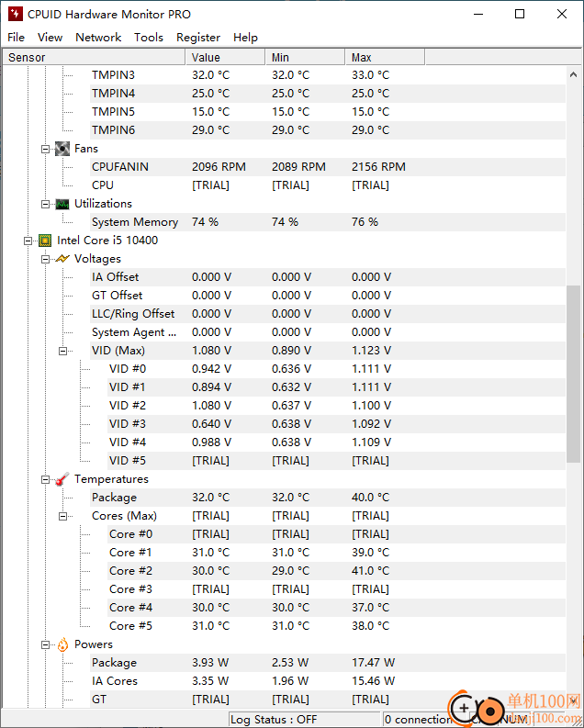This screenshot has width=584, height=728.
Task: Select the Package power row
Action: [328, 663]
